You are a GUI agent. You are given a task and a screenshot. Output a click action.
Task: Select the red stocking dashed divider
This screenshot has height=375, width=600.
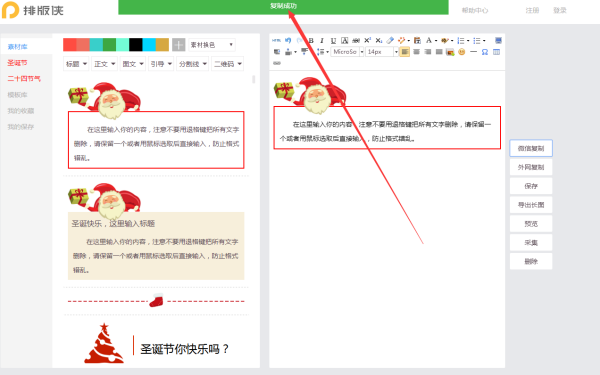tap(156, 301)
